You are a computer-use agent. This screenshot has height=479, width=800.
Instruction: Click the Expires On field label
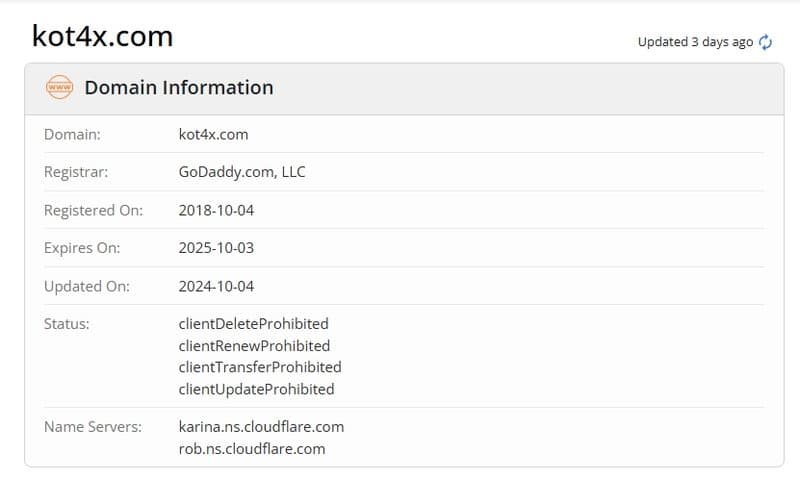pyautogui.click(x=82, y=248)
